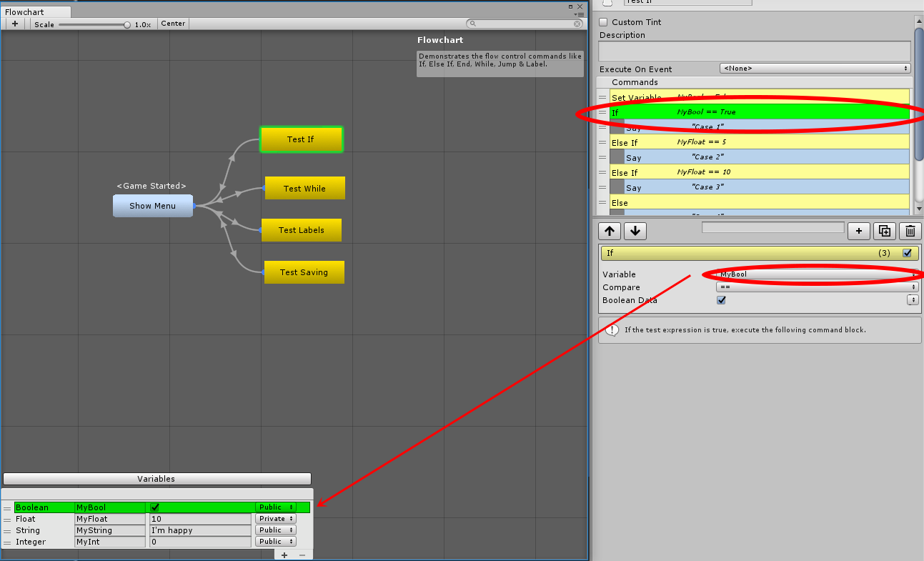
Task: Enable the Custom Tint checkbox
Action: point(604,22)
